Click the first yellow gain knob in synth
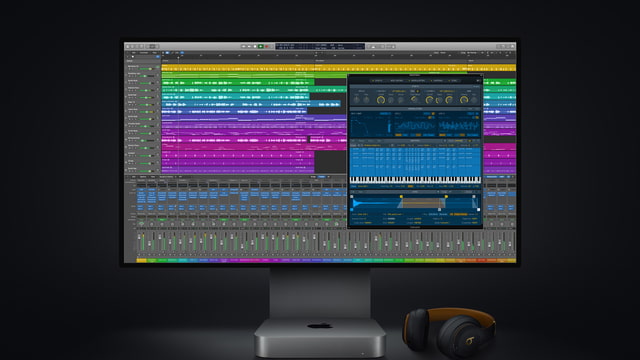The width and height of the screenshot is (640, 360). [x=380, y=100]
